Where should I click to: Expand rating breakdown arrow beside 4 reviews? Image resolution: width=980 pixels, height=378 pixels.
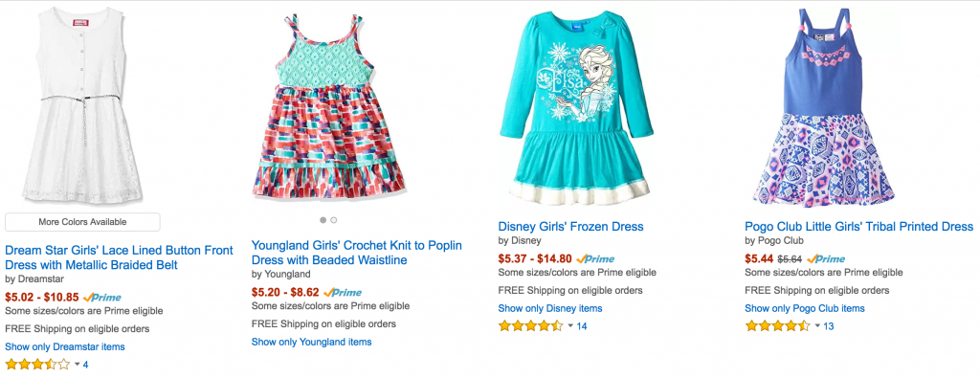tap(77, 365)
